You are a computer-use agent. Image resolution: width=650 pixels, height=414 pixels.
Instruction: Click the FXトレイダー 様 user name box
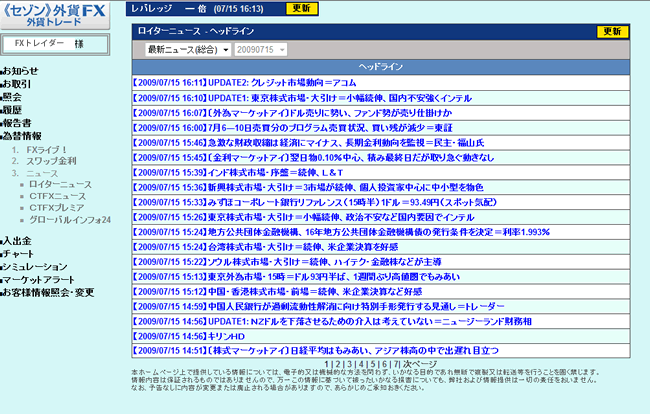tap(55, 44)
